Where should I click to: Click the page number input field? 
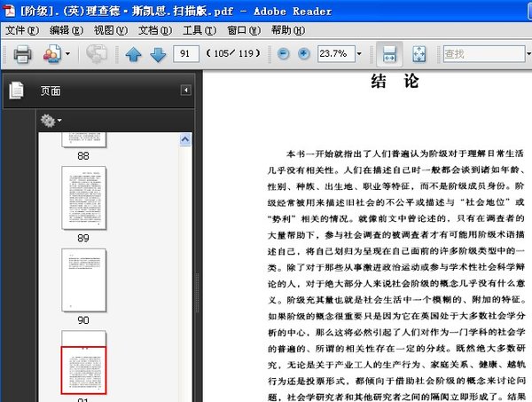click(x=187, y=54)
